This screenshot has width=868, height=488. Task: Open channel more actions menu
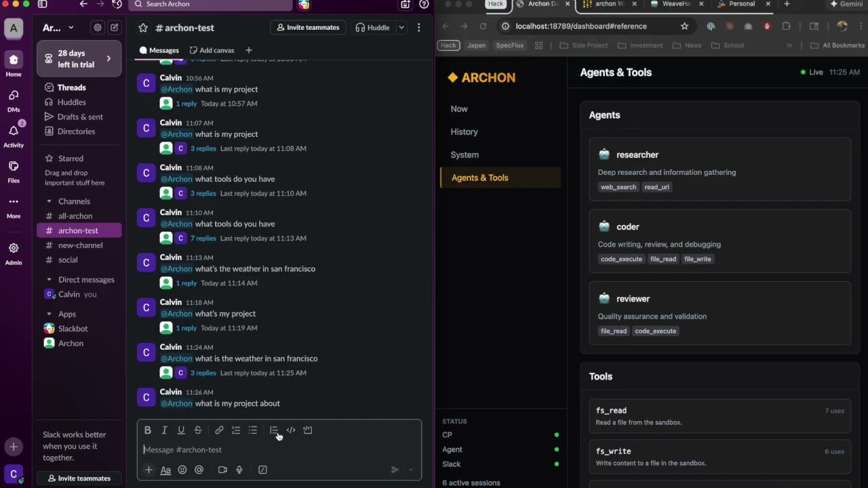[x=418, y=28]
